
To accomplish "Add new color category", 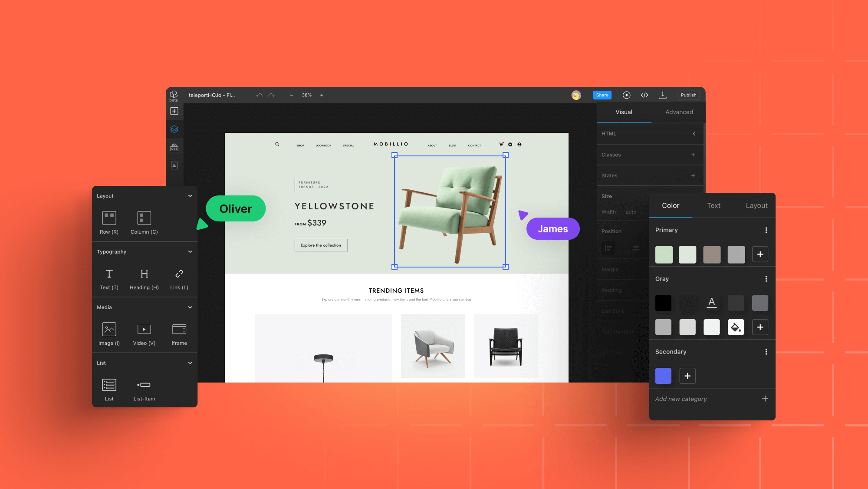I will click(x=765, y=399).
